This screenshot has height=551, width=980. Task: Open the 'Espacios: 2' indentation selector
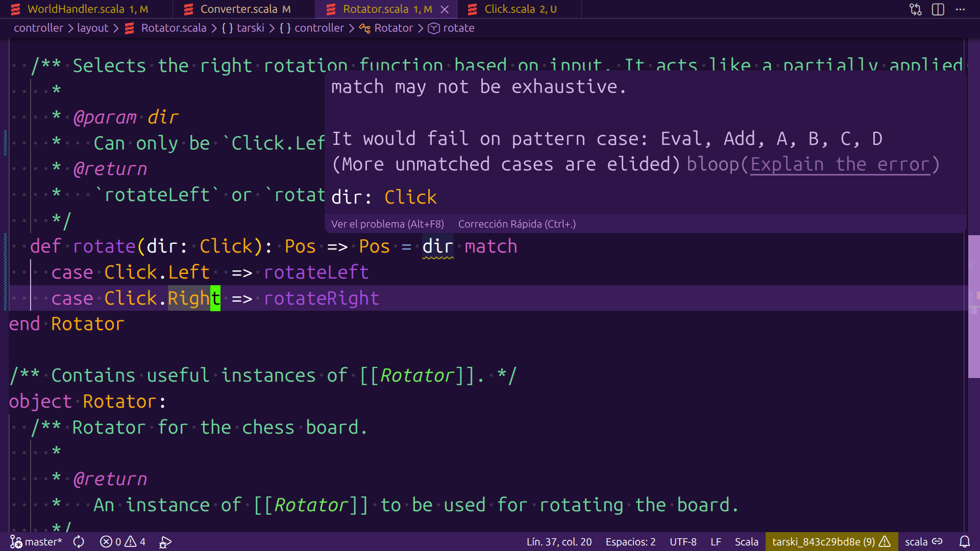pyautogui.click(x=630, y=542)
